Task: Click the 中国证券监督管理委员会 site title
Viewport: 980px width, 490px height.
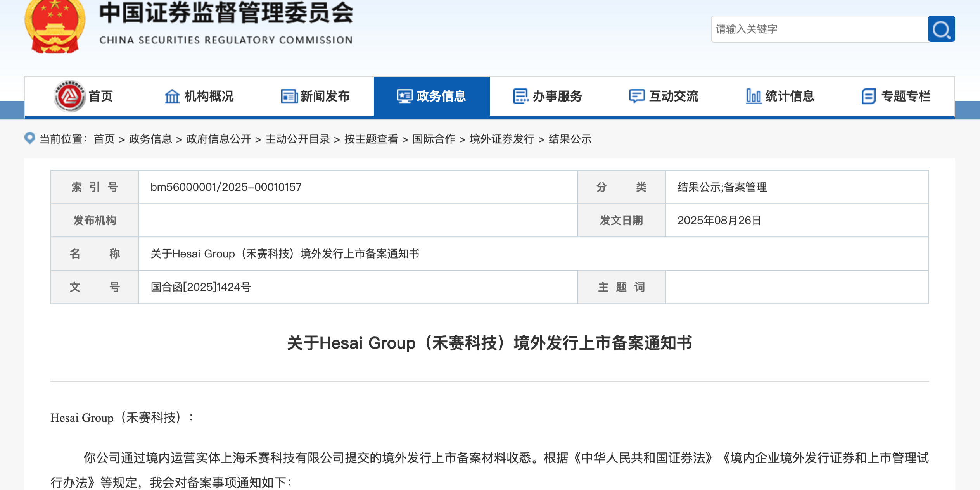Action: click(x=226, y=12)
